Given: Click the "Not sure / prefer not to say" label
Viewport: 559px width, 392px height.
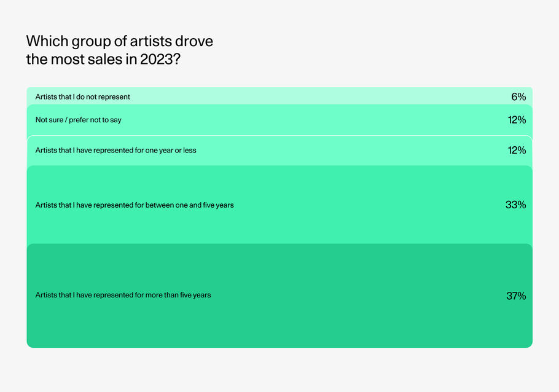Looking at the screenshot, I should (x=79, y=120).
